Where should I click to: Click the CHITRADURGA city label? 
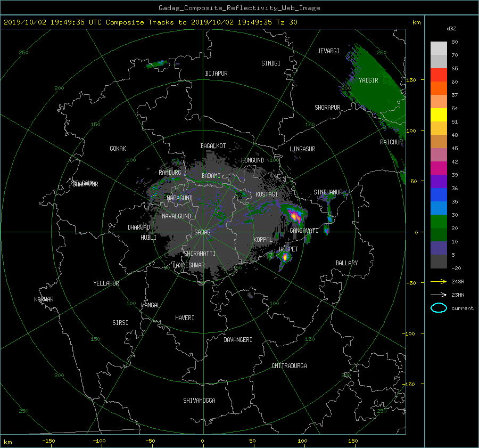point(289,366)
